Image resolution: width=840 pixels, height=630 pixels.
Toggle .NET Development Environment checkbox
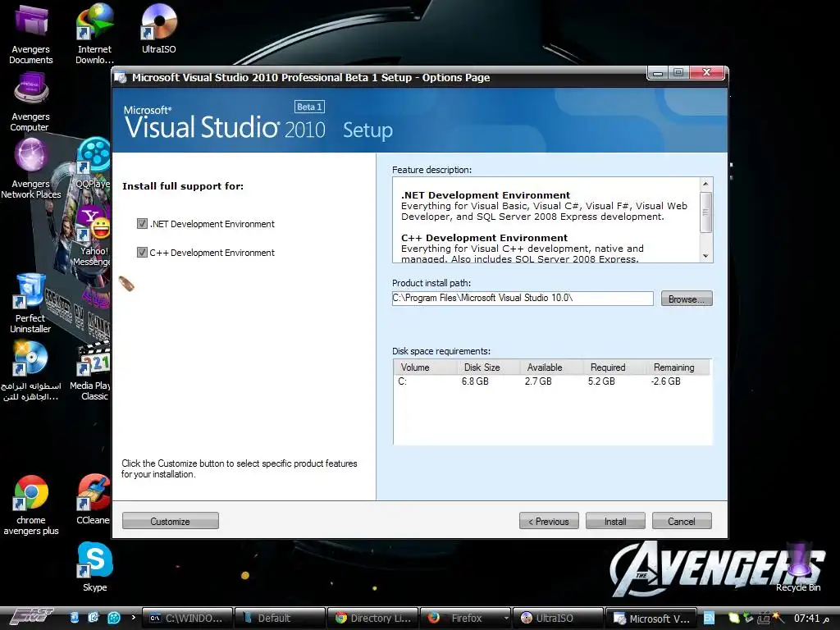coord(142,224)
